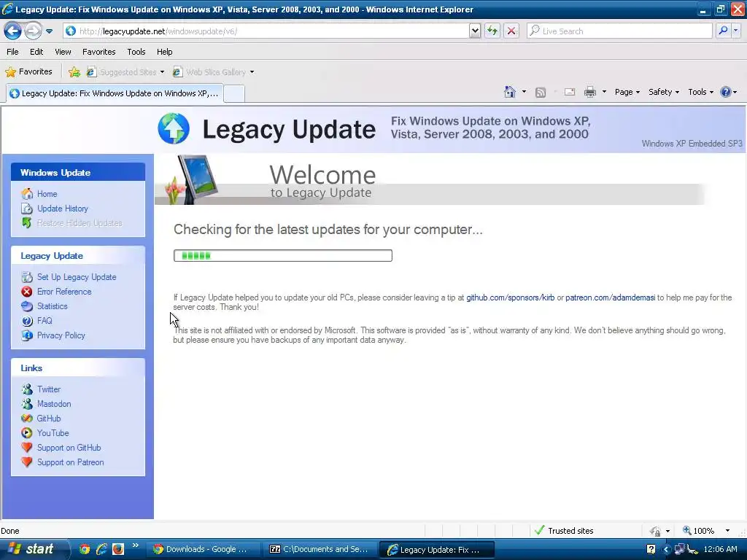This screenshot has width=747, height=560.
Task: Open the Safety command bar menu
Action: (x=663, y=92)
